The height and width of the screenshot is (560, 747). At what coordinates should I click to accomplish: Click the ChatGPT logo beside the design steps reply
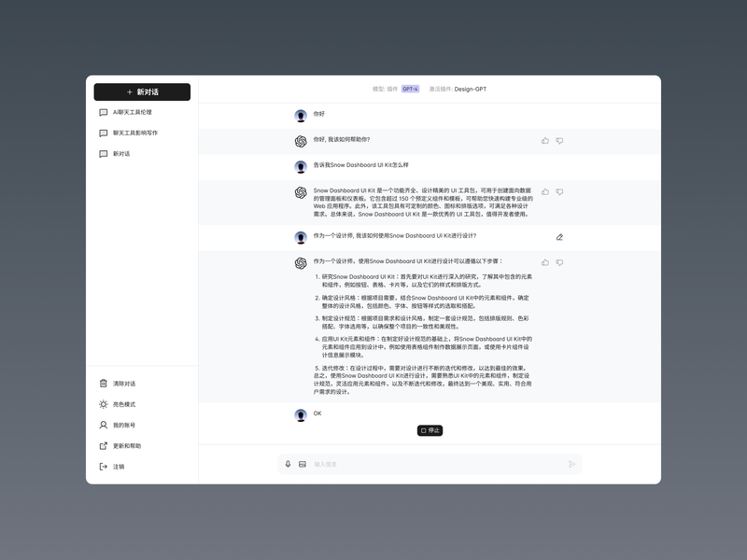click(x=301, y=263)
